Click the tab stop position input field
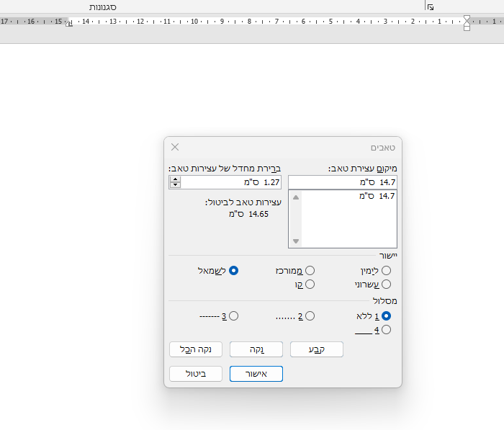Viewport: 504px width, 430px height. point(342,182)
